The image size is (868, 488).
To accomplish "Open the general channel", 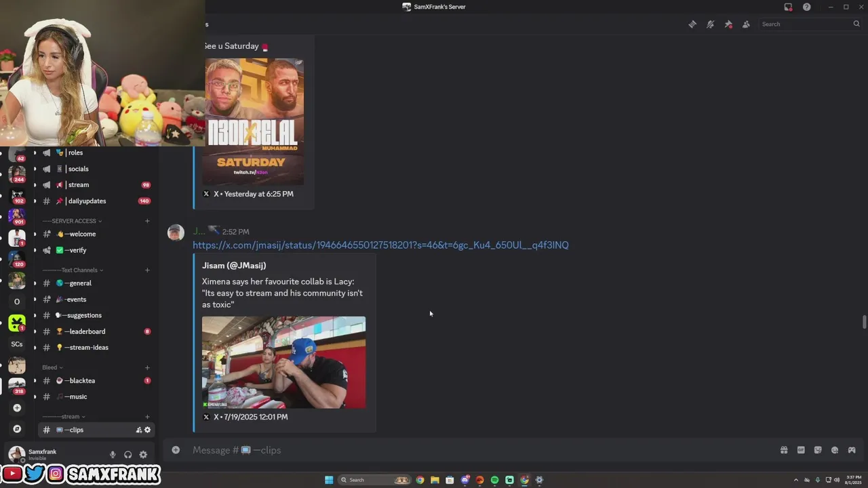I will coord(96,283).
